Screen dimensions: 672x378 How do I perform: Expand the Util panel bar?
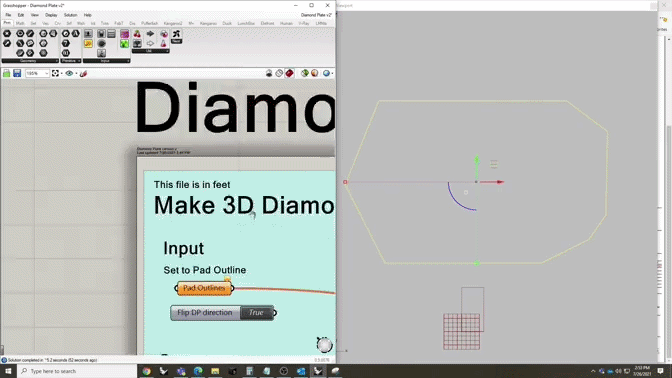[150, 51]
